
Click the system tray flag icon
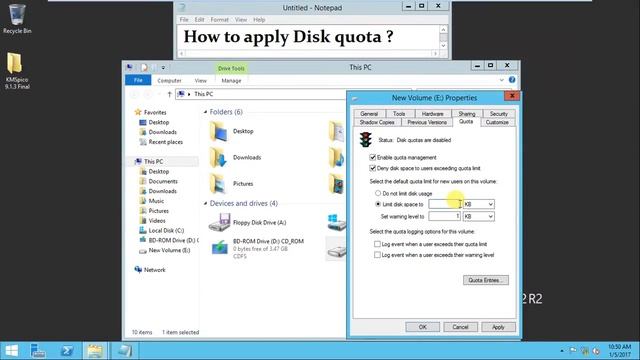tap(573, 351)
